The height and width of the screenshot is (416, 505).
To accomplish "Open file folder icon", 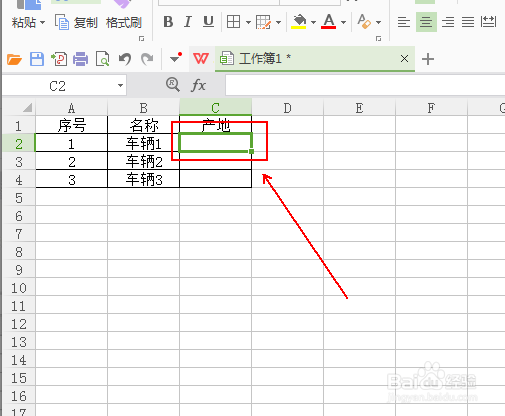I will (14, 59).
